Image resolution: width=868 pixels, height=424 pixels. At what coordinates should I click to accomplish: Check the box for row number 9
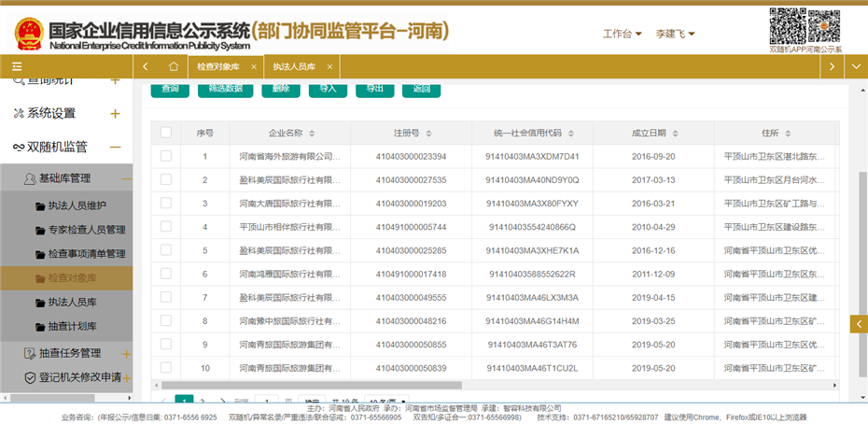coord(166,345)
